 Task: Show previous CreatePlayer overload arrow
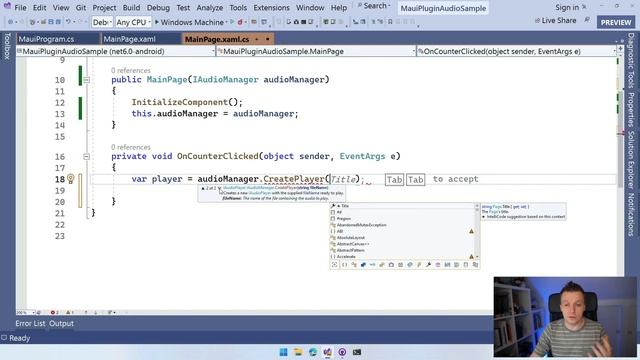pyautogui.click(x=203, y=188)
